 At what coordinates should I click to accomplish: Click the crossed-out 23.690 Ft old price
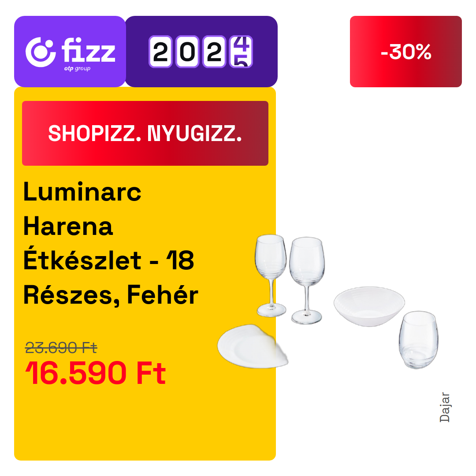point(61,348)
